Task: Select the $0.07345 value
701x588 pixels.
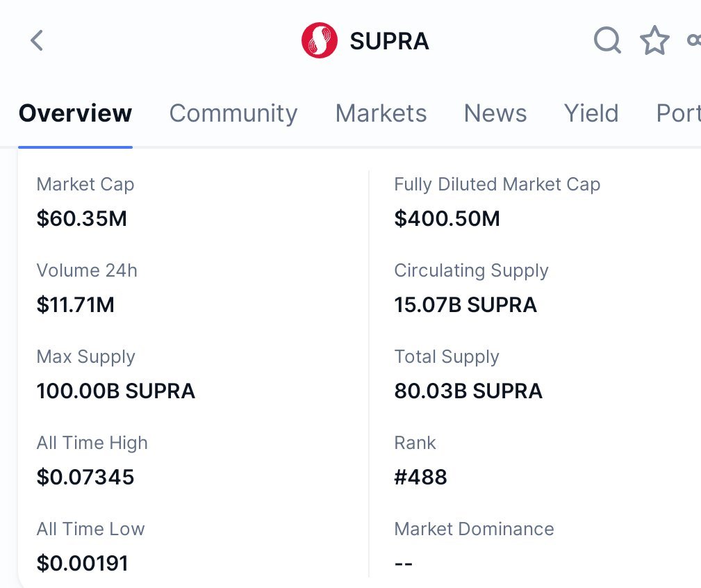Action: point(85,477)
